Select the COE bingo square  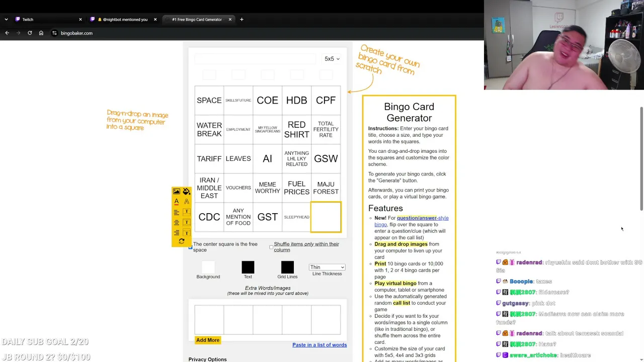(x=268, y=101)
